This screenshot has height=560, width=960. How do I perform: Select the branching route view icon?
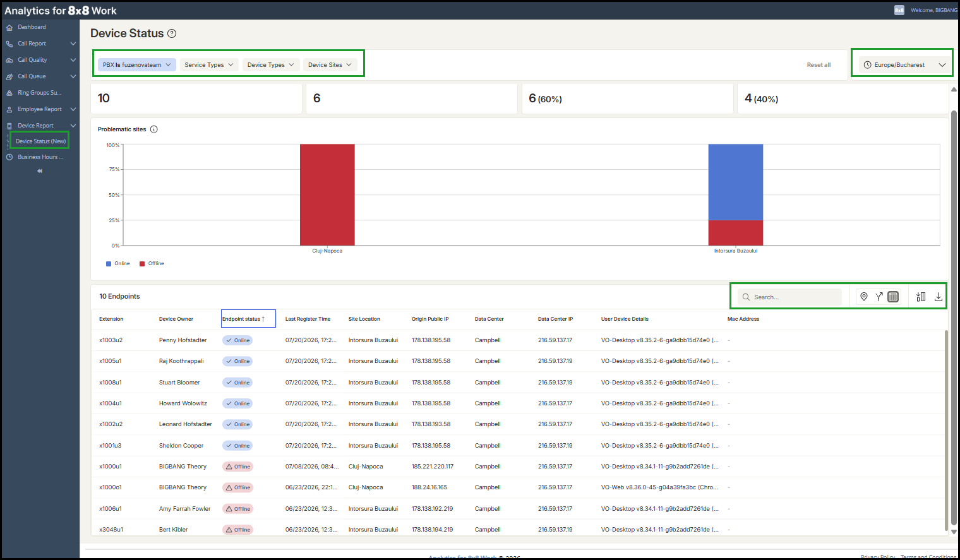tap(879, 297)
